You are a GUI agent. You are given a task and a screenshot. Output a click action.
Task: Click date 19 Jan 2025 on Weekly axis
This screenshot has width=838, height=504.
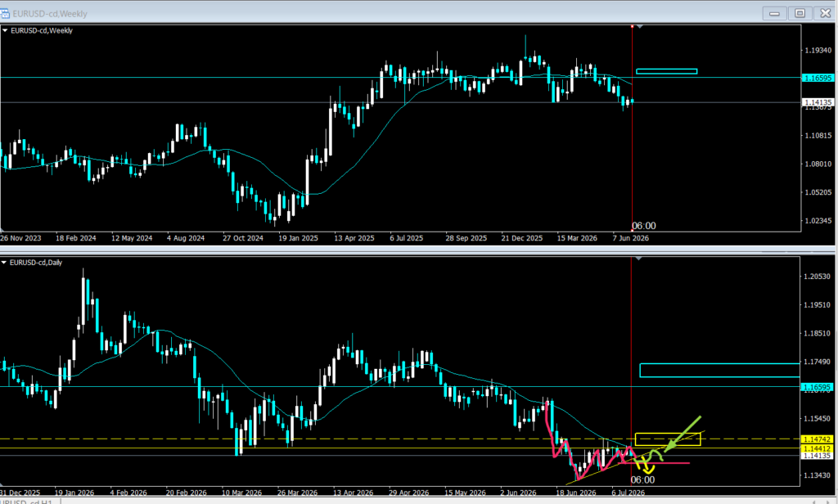pos(298,238)
